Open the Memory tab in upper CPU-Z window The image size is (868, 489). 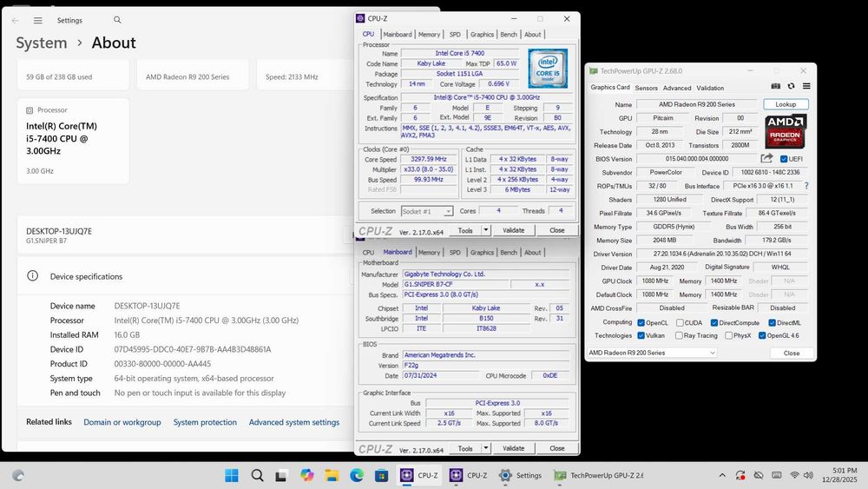point(429,35)
